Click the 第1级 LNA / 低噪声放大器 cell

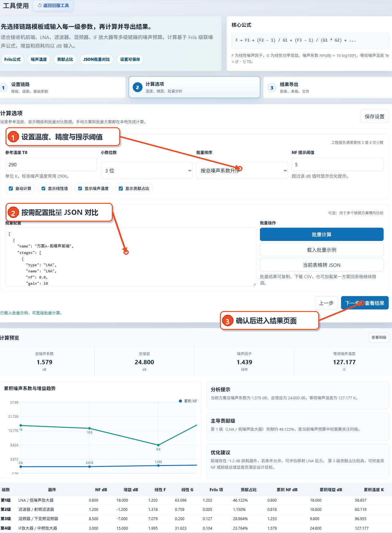click(36, 500)
